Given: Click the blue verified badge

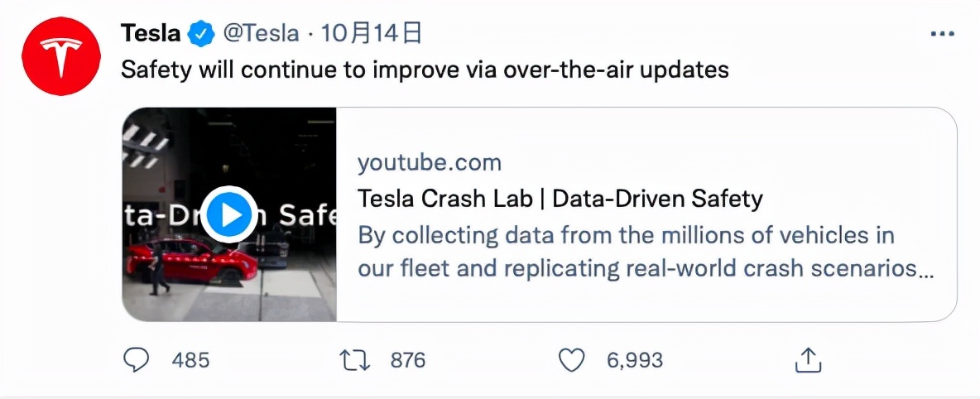Looking at the screenshot, I should (x=201, y=34).
